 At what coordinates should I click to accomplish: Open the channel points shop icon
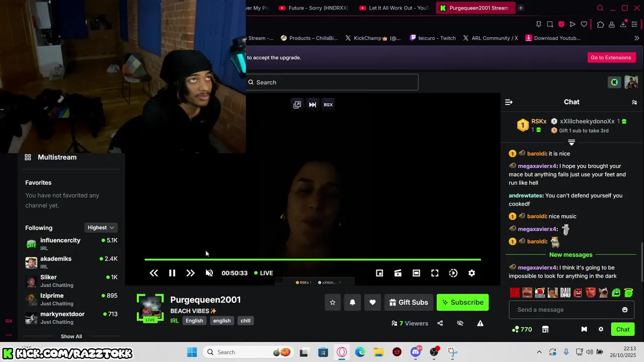tap(545, 329)
